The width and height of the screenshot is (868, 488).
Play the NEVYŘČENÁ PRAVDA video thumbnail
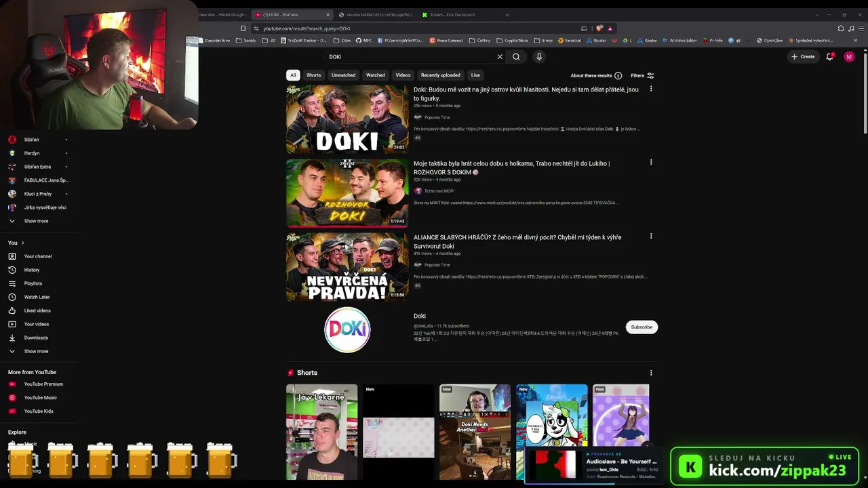tap(347, 267)
